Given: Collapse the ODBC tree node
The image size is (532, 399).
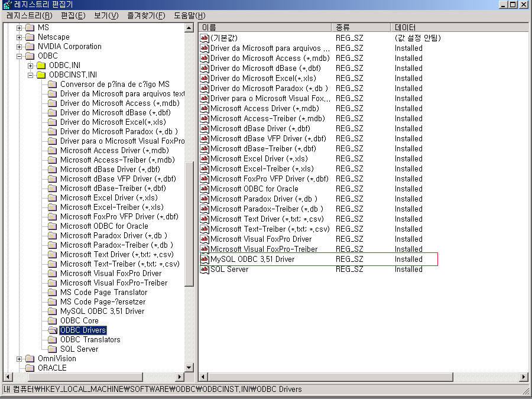Looking at the screenshot, I should coord(20,56).
